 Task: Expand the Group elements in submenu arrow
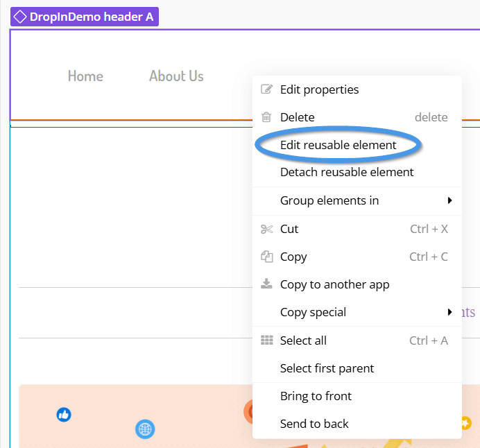pos(449,200)
